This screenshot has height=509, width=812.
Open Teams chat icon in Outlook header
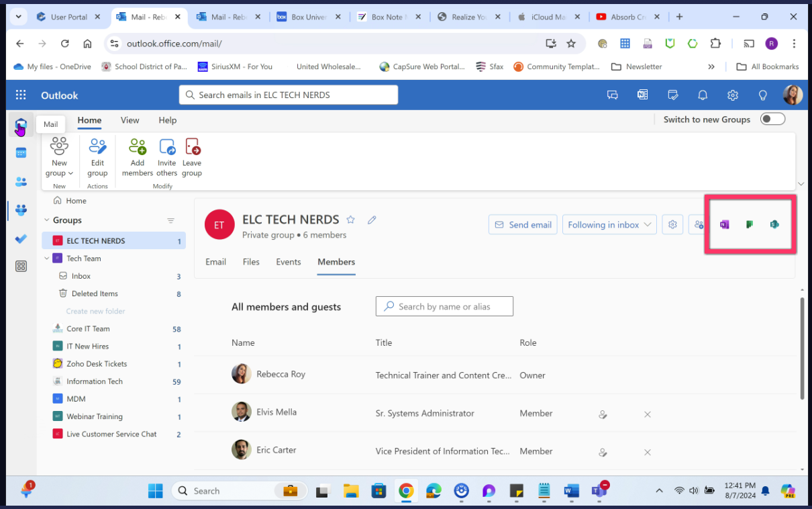pyautogui.click(x=612, y=95)
